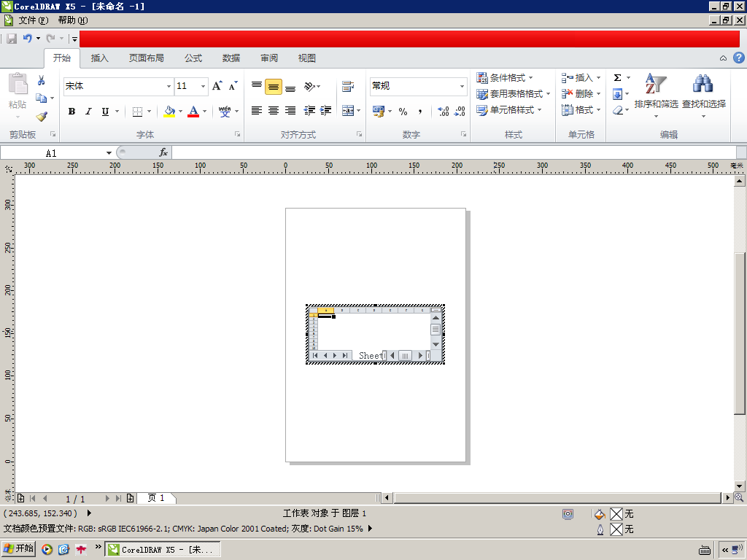Viewport: 747px width, 560px height.
Task: Click the text orientation icon
Action: pyautogui.click(x=309, y=86)
